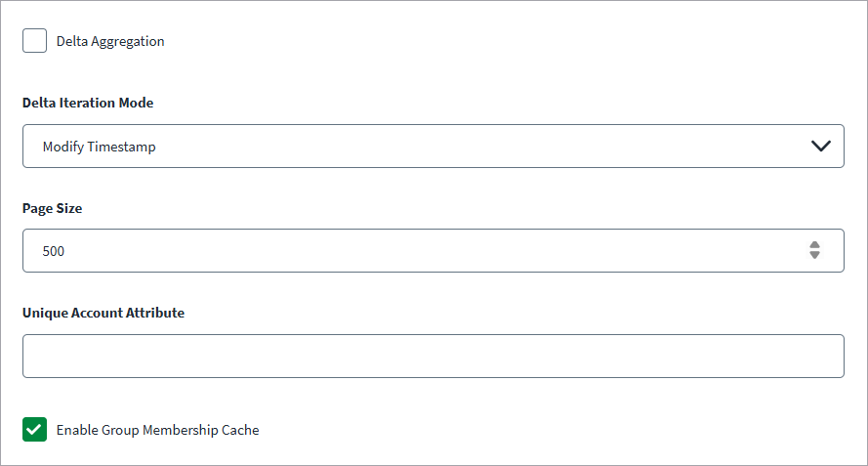Select the Modify Timestamp value text
The width and height of the screenshot is (868, 466).
click(x=100, y=147)
